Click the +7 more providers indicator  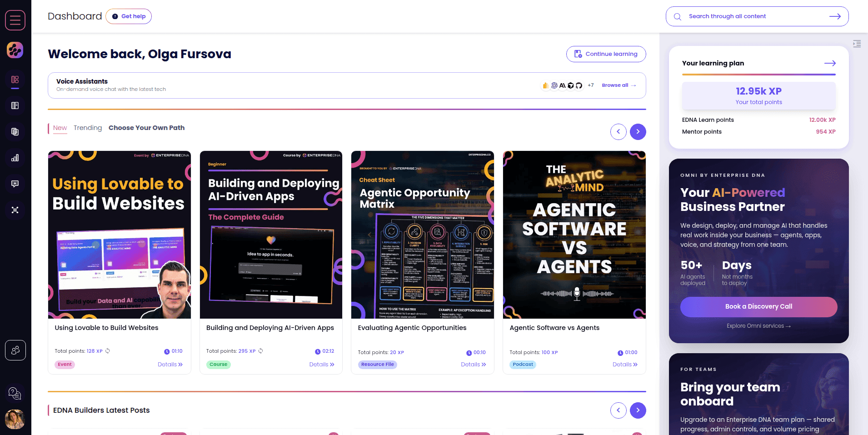click(x=591, y=85)
